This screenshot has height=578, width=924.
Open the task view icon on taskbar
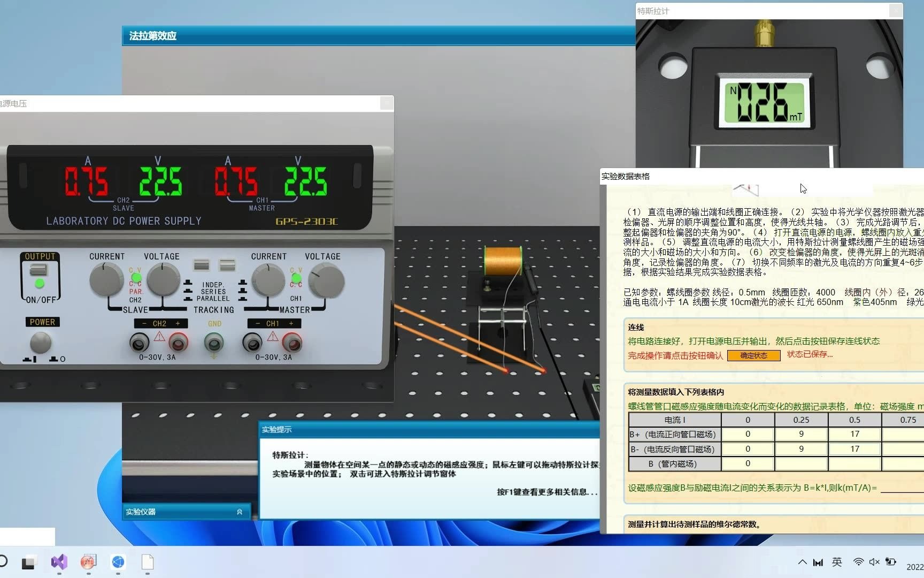click(28, 562)
